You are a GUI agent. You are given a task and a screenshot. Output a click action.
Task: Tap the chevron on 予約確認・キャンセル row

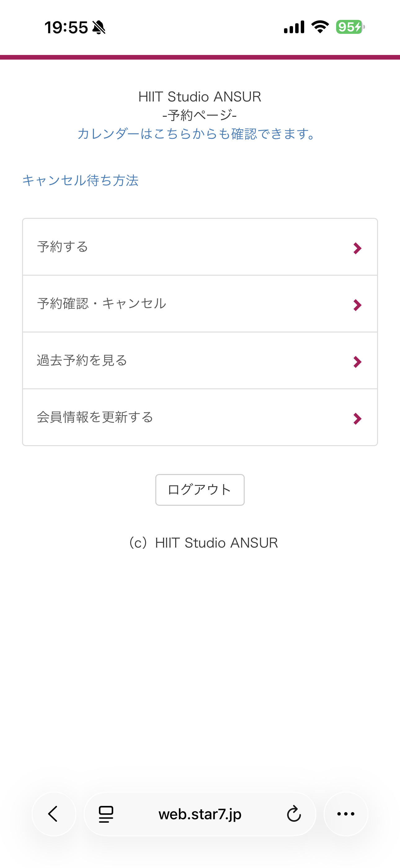pos(357,305)
